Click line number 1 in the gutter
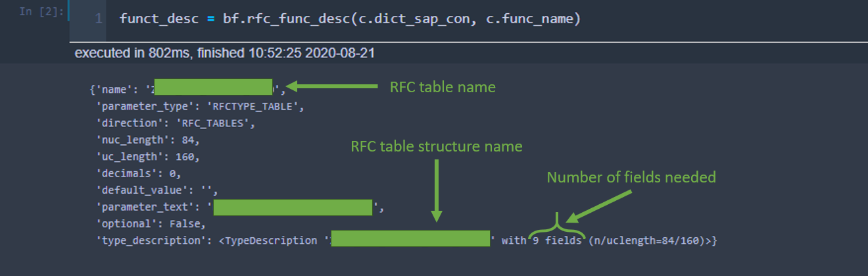The image size is (868, 276). tap(98, 18)
